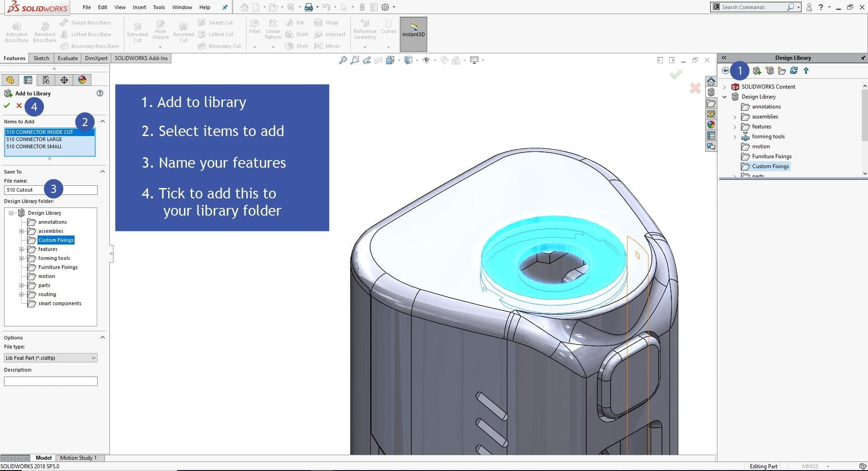This screenshot has height=471, width=868.
Task: Open Custom Properties tab in task pane
Action: [711, 136]
